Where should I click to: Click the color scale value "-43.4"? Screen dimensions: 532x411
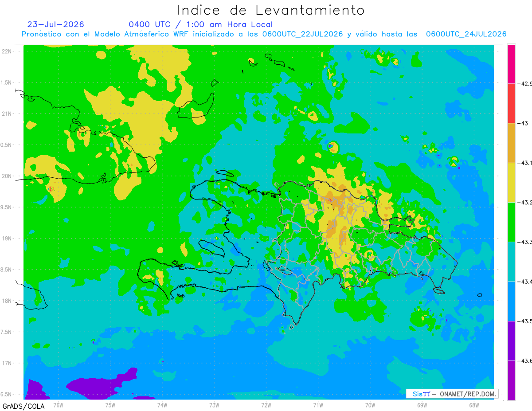(x=524, y=282)
